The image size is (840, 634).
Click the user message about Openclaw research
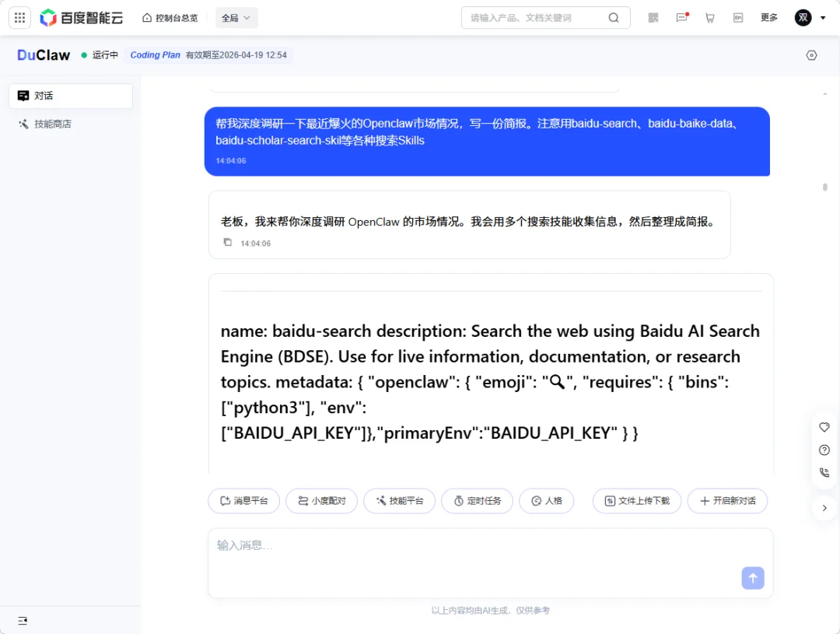pos(487,142)
